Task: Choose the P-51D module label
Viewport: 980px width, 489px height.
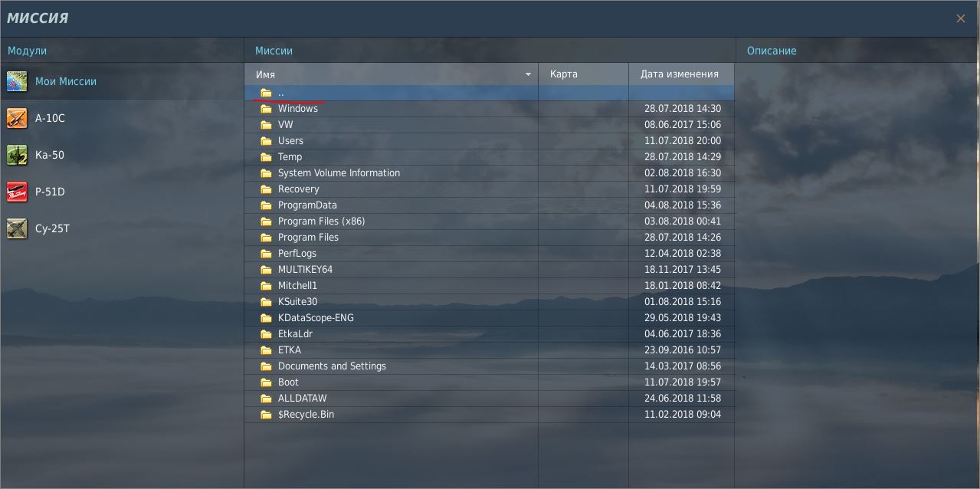Action: [50, 192]
